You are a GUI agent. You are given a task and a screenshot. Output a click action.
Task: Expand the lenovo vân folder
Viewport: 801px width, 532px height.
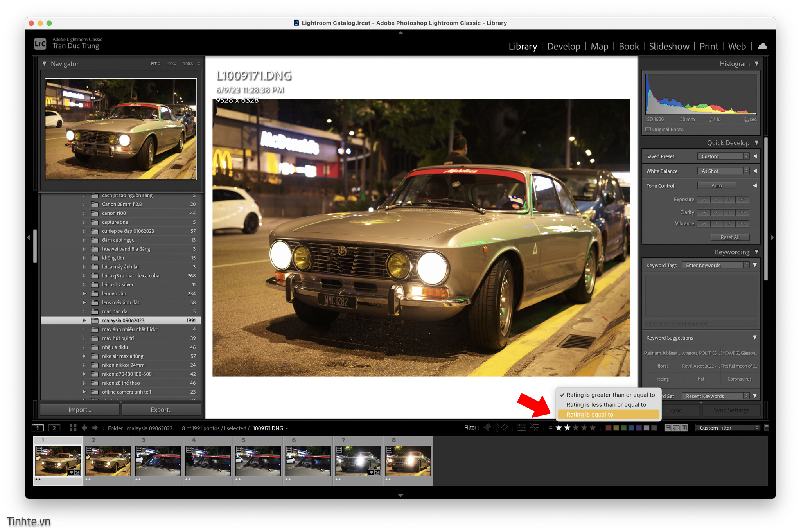point(84,294)
